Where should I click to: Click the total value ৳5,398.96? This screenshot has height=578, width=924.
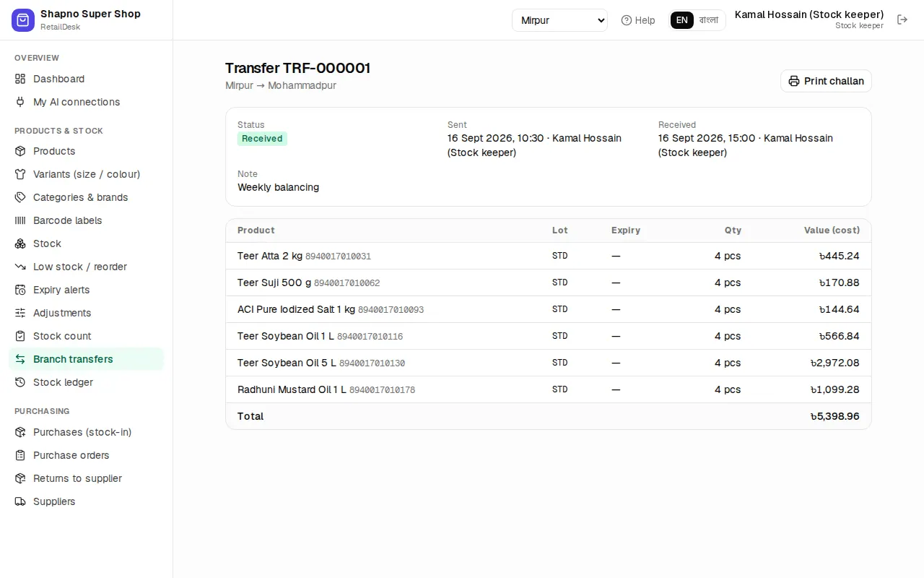834,416
